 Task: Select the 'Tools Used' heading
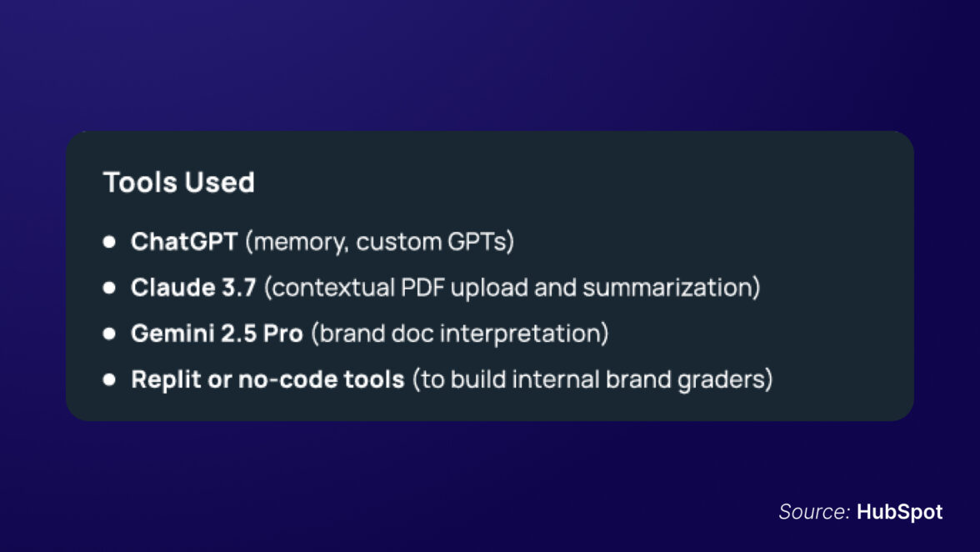tap(178, 183)
